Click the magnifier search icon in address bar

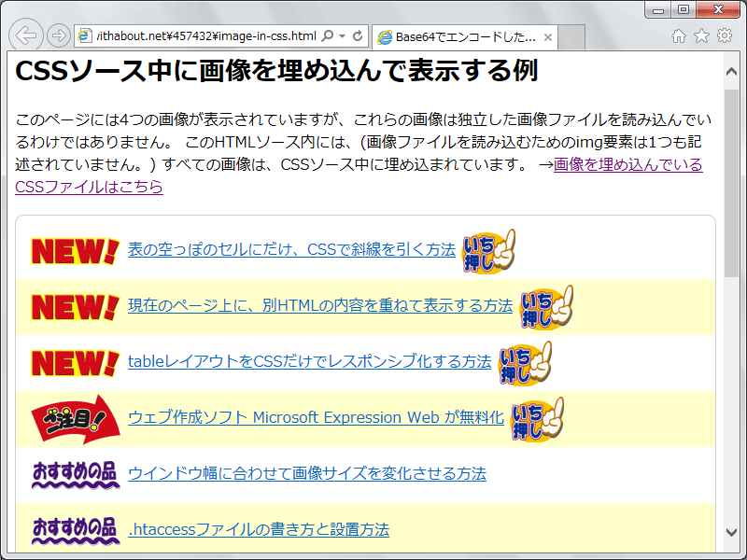(x=327, y=36)
